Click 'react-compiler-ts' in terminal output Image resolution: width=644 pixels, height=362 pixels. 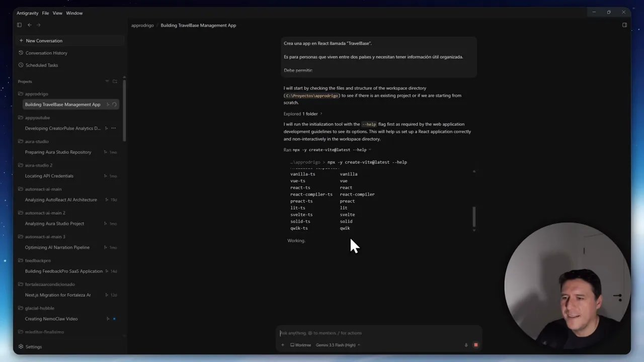311,195
